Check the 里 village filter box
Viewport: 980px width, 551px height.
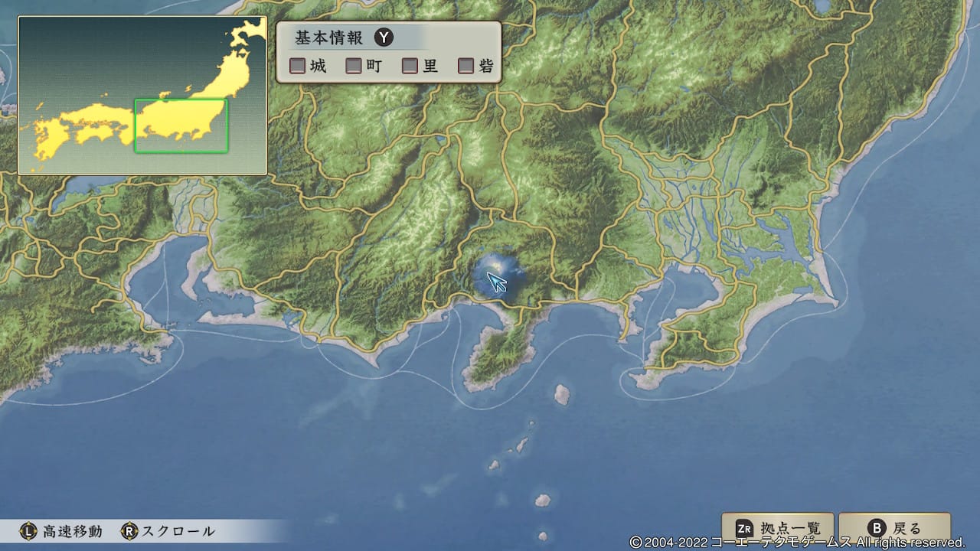pos(409,66)
